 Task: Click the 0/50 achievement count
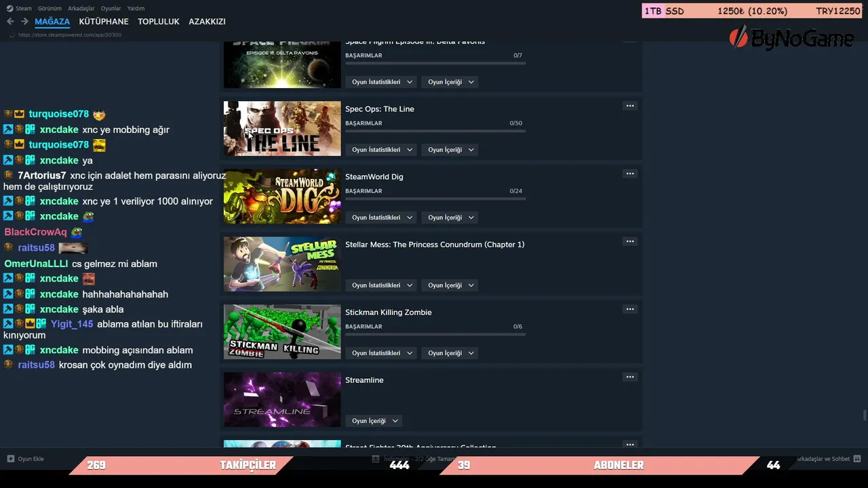[x=516, y=123]
